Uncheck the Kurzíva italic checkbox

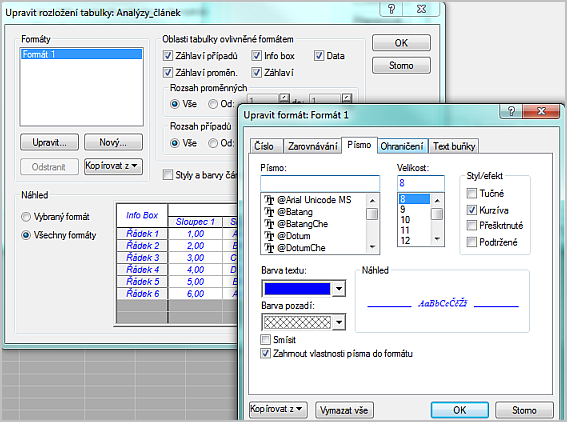pos(472,210)
